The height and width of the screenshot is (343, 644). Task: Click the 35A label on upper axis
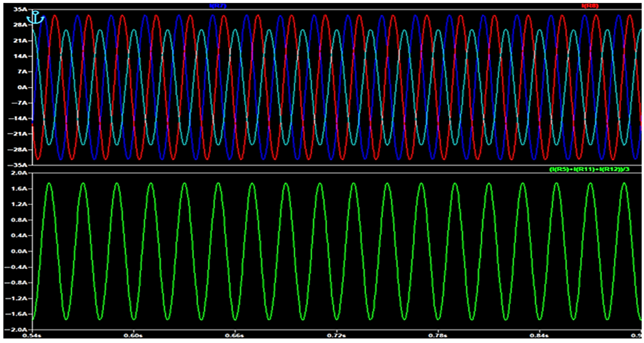coord(20,10)
